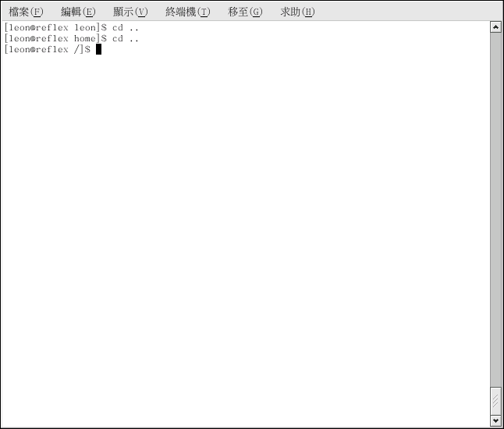This screenshot has height=429, width=504.
Task: Click the black block cursor at the prompt
Action: coord(99,50)
